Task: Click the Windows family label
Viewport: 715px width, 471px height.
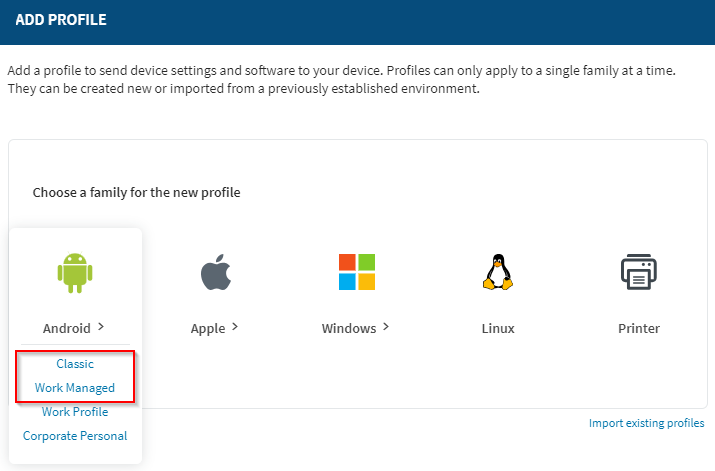Action: point(348,328)
